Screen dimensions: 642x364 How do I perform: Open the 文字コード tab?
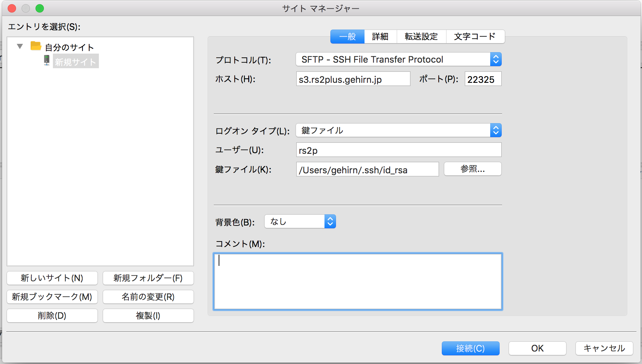(475, 37)
